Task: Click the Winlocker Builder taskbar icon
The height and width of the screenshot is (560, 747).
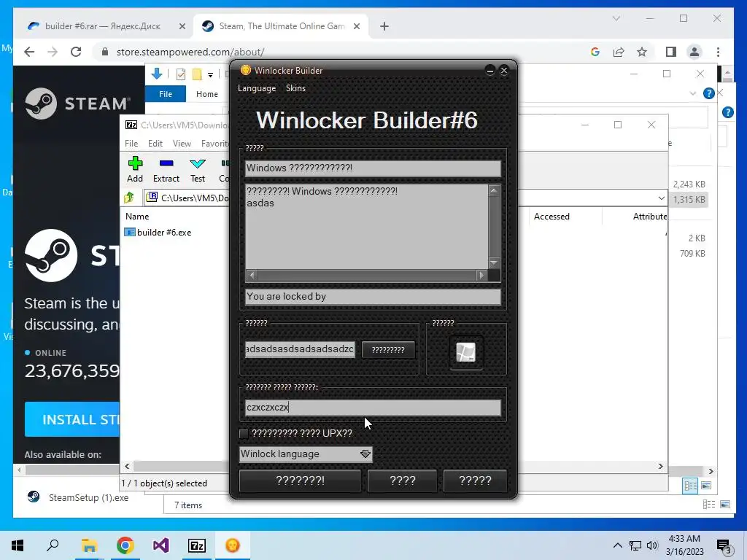Action: 233,545
